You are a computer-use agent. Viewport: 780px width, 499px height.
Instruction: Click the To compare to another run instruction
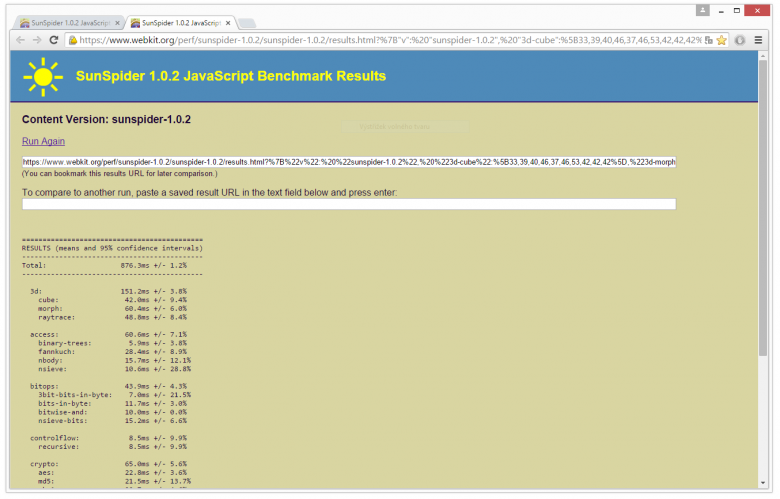[x=209, y=193]
